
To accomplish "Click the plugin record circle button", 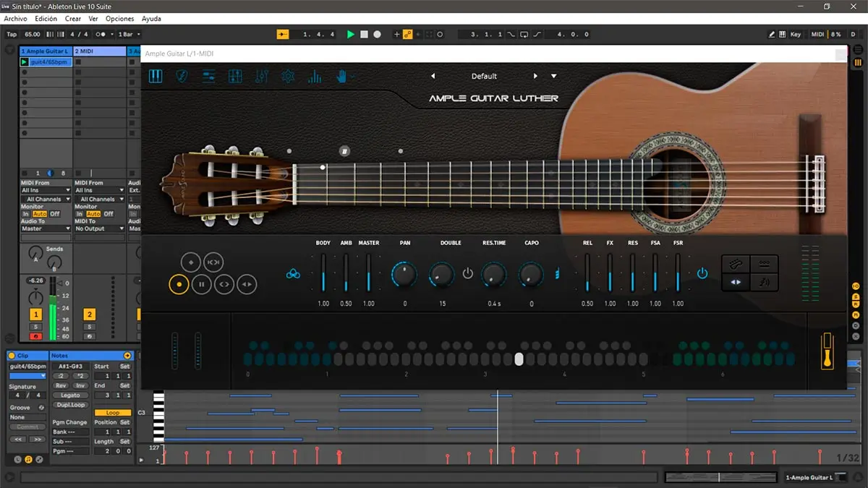I will point(179,284).
